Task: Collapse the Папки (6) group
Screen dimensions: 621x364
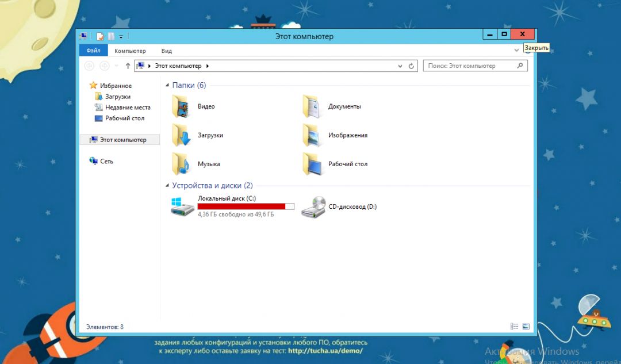Action: pyautogui.click(x=167, y=86)
